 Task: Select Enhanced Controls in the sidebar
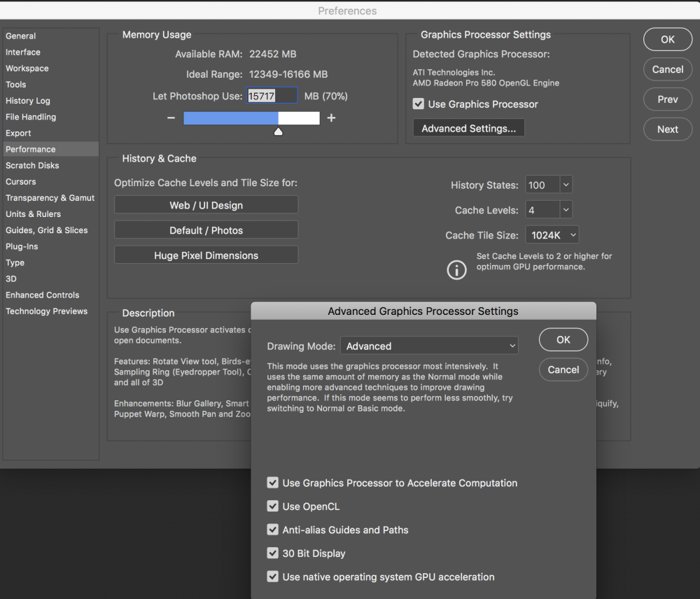[43, 295]
